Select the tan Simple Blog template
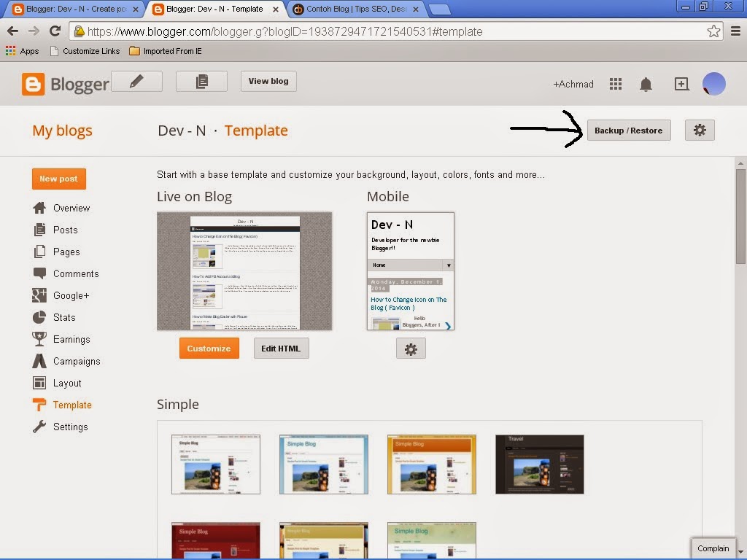Viewport: 747px width, 560px height. click(x=324, y=540)
